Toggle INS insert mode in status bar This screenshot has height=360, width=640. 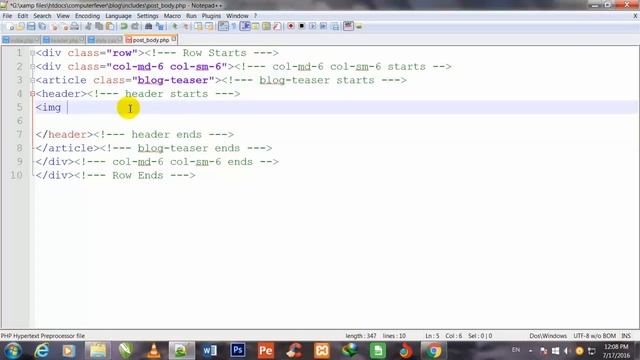[x=626, y=336]
